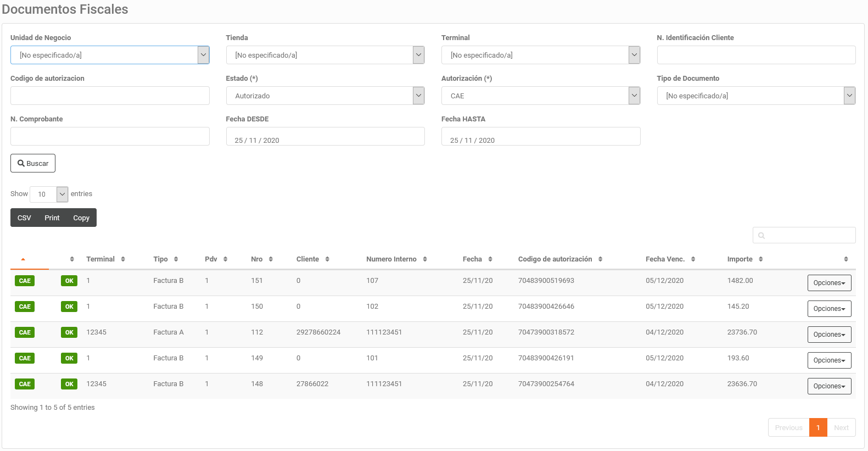The height and width of the screenshot is (451, 868).
Task: Click Factura A type cell
Action: 169,332
